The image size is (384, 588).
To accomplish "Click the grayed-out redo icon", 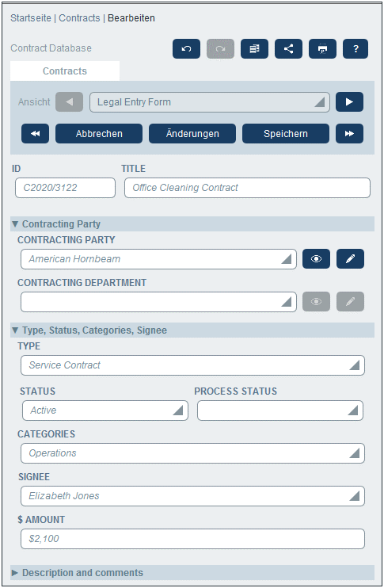I will click(220, 49).
